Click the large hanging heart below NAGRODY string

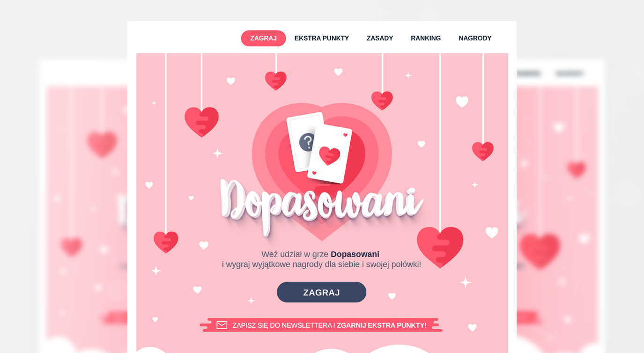pos(440,247)
